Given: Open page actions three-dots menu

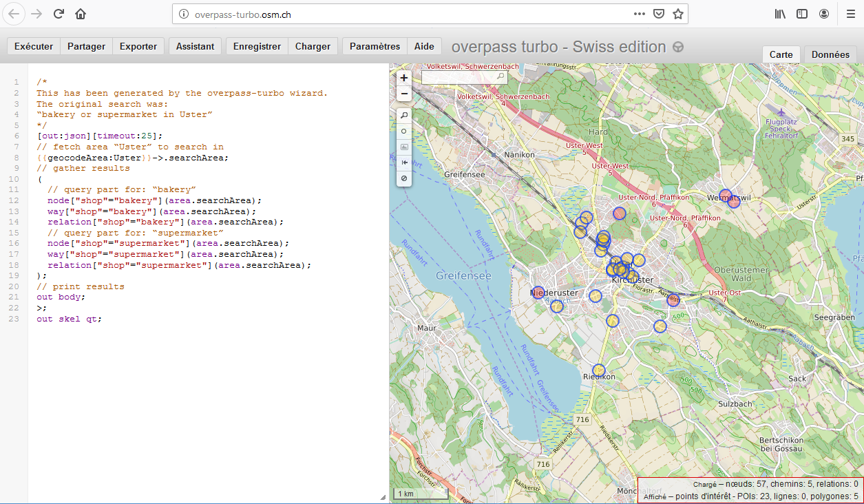Looking at the screenshot, I should [x=640, y=14].
